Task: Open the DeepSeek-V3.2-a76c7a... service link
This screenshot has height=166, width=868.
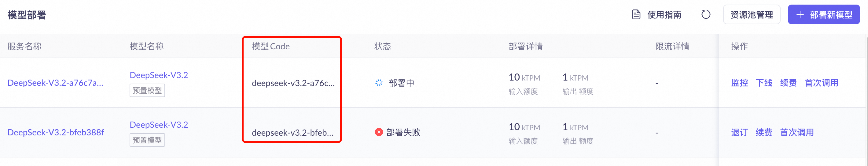Action: tap(55, 83)
